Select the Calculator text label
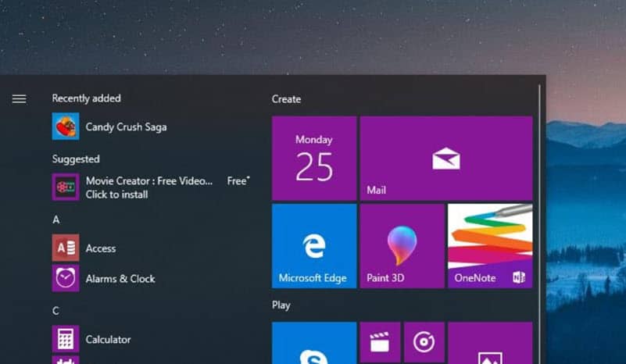Viewport: 626px width, 364px height. (108, 339)
